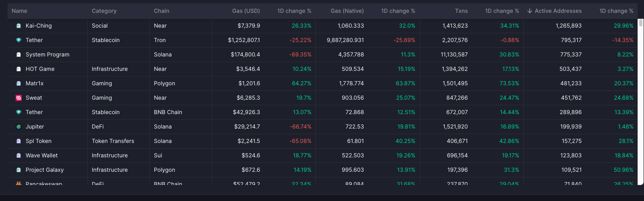Click the Tether icon in BNB Chain row
Screen dimensions: 644x201
click(x=18, y=112)
